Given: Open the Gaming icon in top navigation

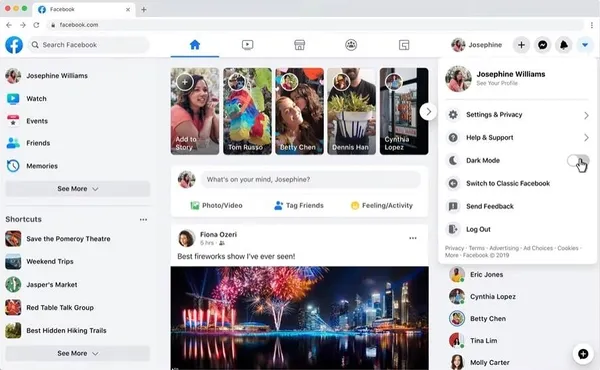Looking at the screenshot, I should point(404,45).
